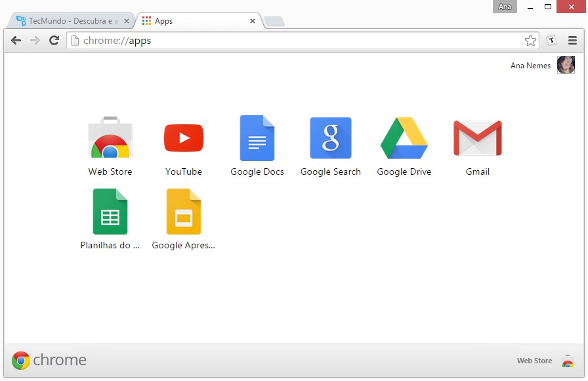
Task: Open the Google Drive app
Action: [x=404, y=138]
